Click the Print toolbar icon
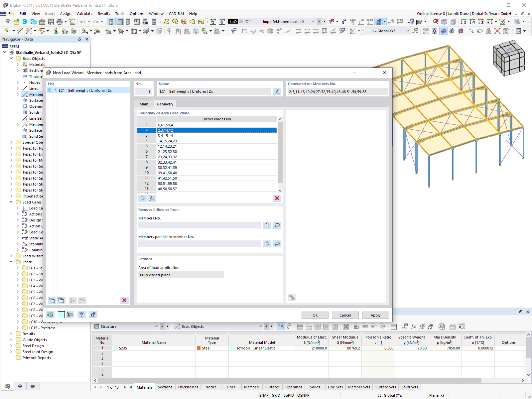This screenshot has width=532, height=399. (60, 22)
